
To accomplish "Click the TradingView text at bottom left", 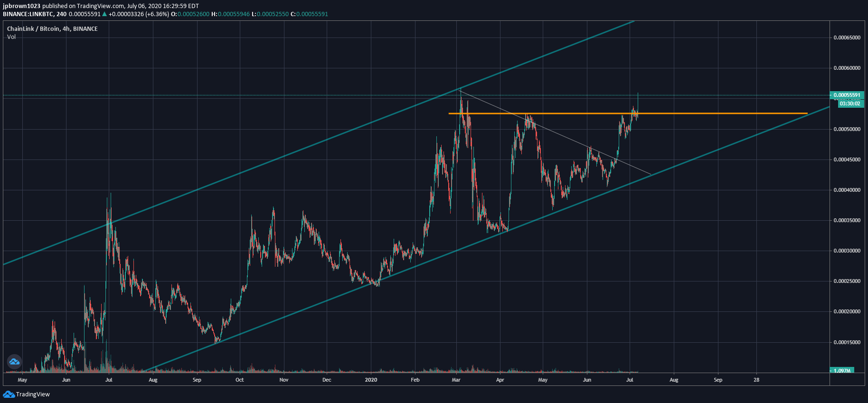I will [x=33, y=394].
